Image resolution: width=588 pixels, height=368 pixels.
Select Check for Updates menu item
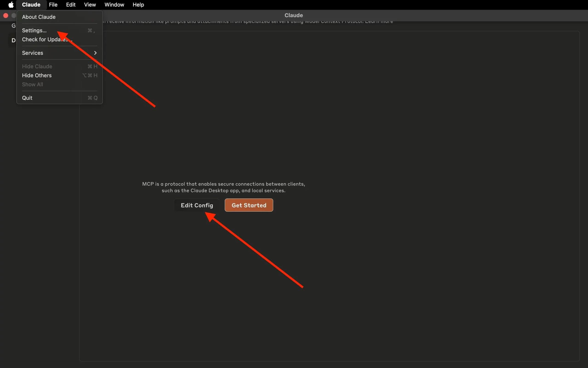59,39
